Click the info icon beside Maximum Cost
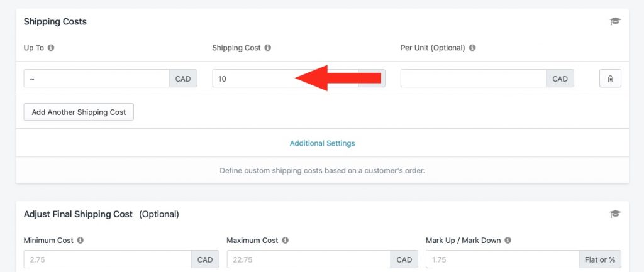Screen dimensions: 644x272 point(285,241)
